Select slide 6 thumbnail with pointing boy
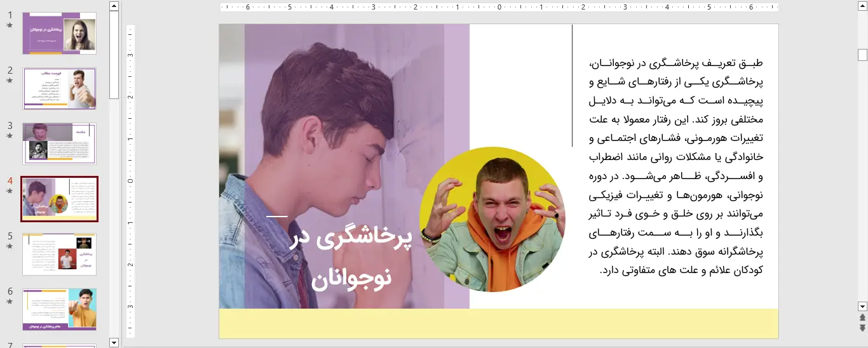This screenshot has width=868, height=348. [x=60, y=309]
